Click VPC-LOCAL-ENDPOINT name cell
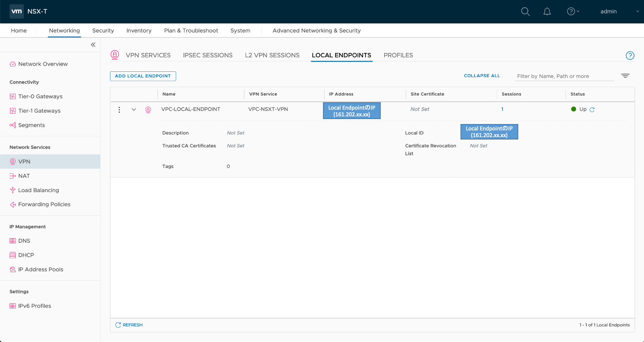Image resolution: width=644 pixels, height=342 pixels. (191, 109)
